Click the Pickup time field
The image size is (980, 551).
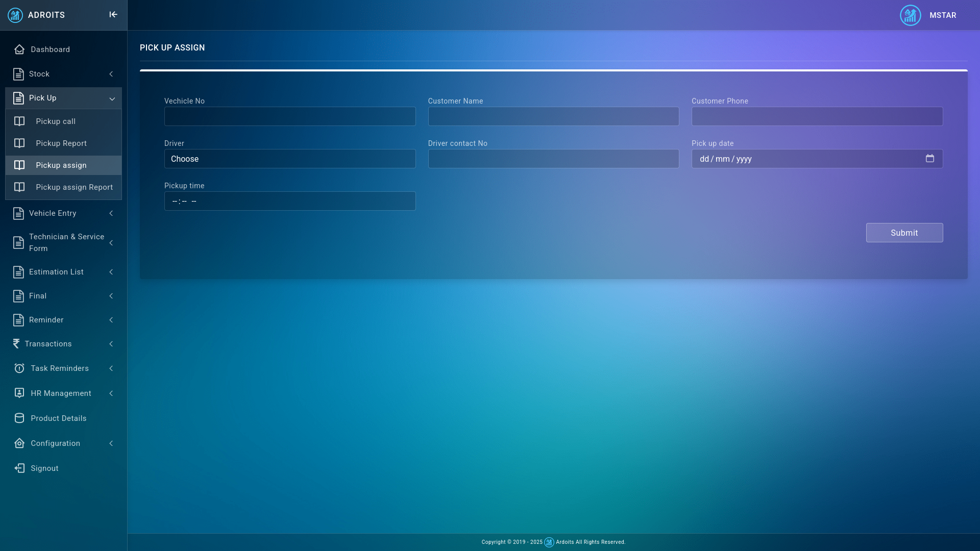(289, 201)
